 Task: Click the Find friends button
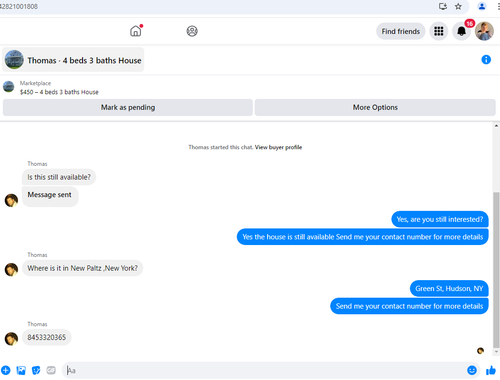pyautogui.click(x=401, y=31)
